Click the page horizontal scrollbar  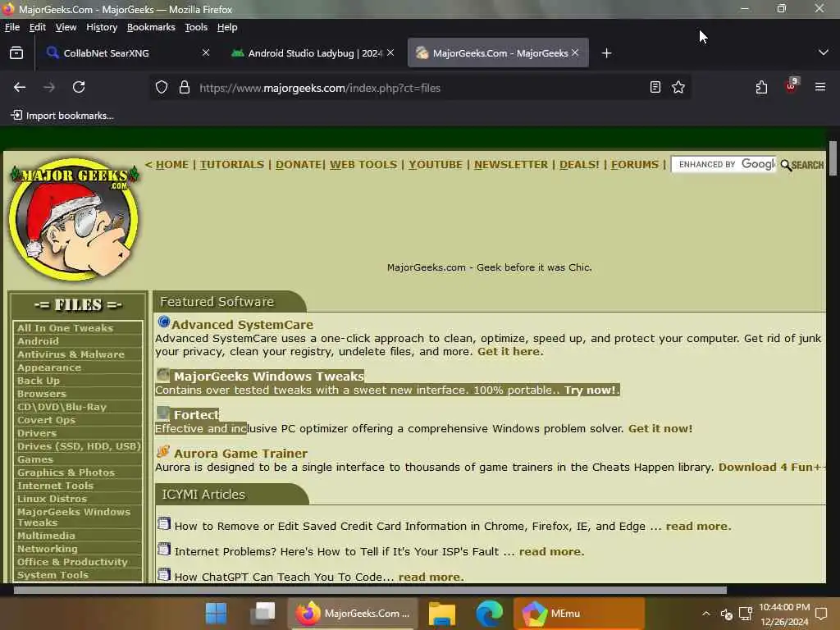click(370, 590)
